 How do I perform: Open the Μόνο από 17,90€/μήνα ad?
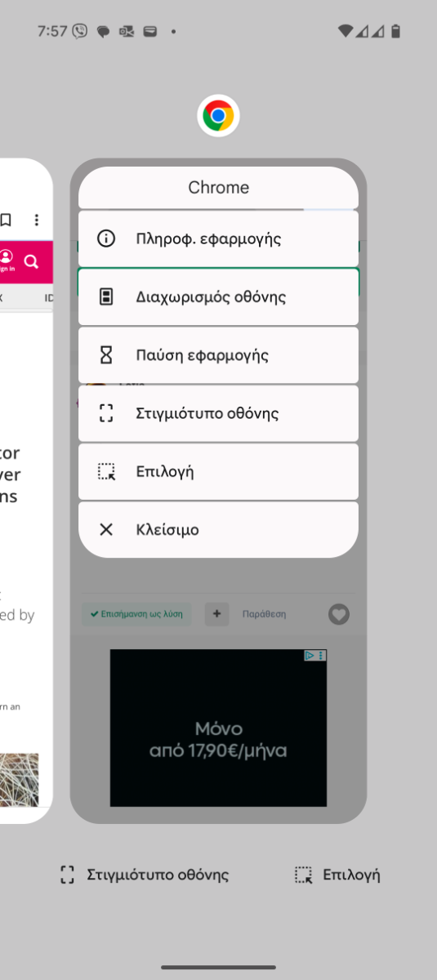[x=218, y=728]
